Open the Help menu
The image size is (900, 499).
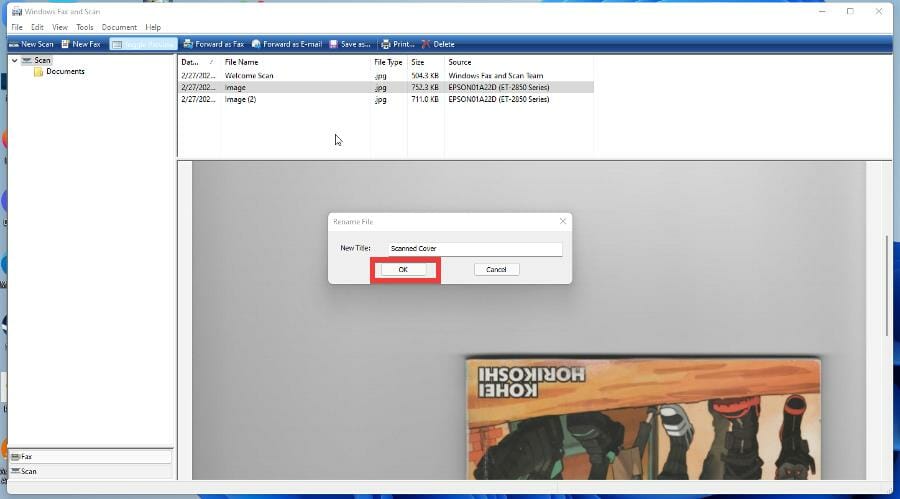pos(153,27)
